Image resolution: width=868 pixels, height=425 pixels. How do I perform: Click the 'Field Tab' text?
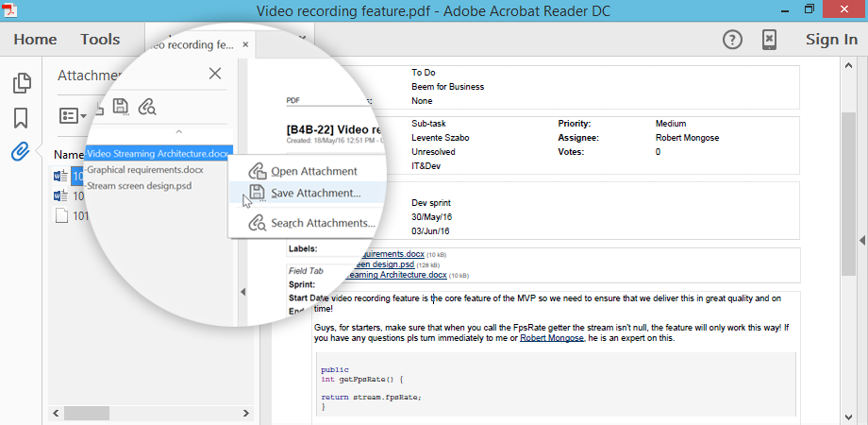306,271
